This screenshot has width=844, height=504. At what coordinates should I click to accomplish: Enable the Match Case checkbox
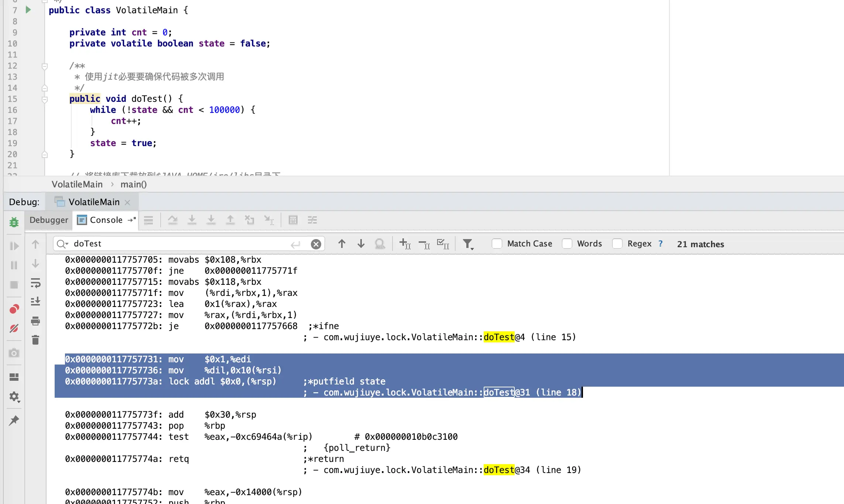click(497, 244)
